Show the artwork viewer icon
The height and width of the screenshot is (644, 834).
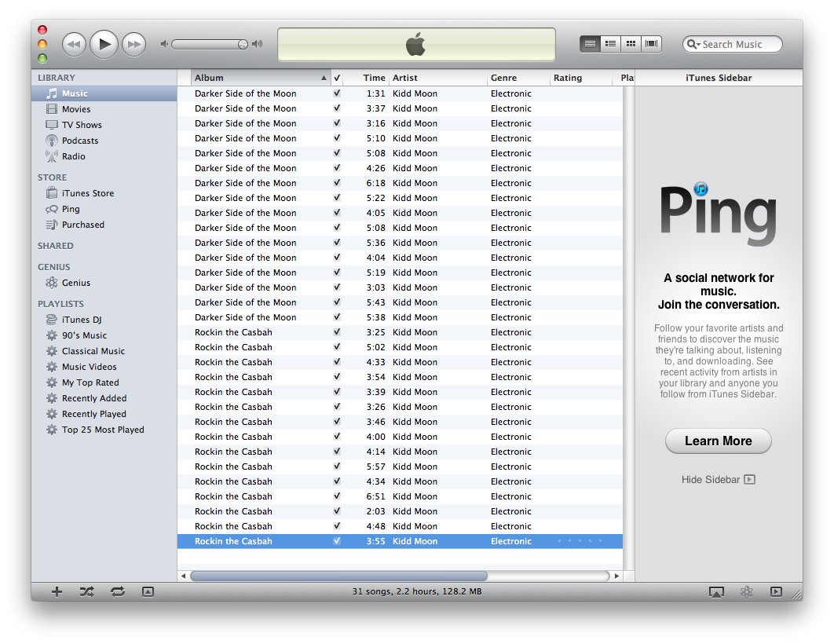point(148,592)
